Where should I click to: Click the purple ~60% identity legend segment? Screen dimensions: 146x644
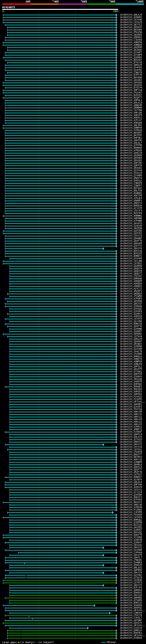click(x=73, y=4)
